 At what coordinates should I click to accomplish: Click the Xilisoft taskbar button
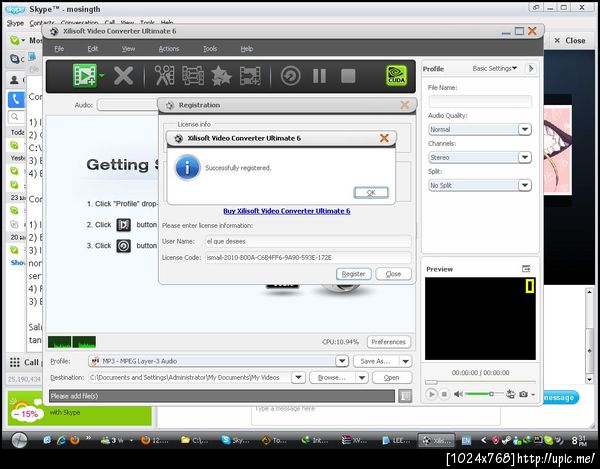[436, 440]
